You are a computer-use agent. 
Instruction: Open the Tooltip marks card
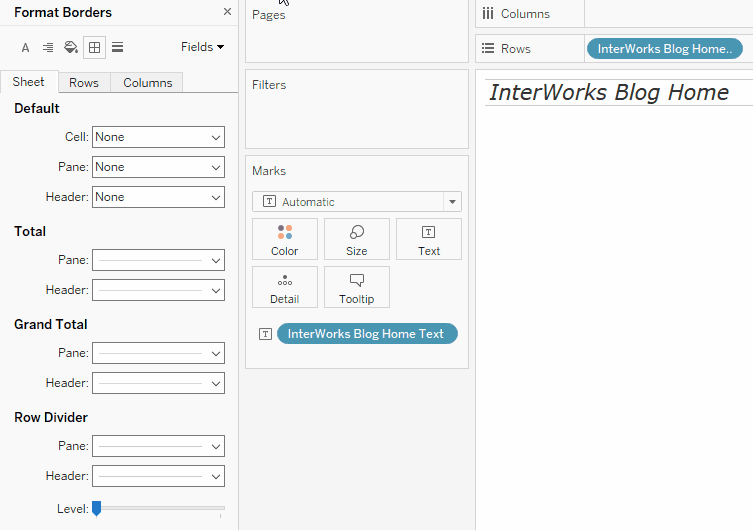click(357, 287)
